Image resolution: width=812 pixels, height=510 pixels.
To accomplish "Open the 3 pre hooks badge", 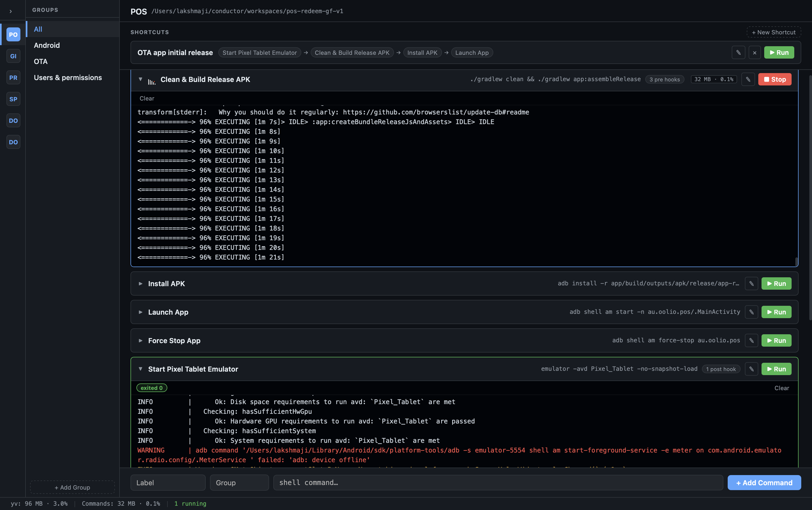I will pyautogui.click(x=665, y=79).
